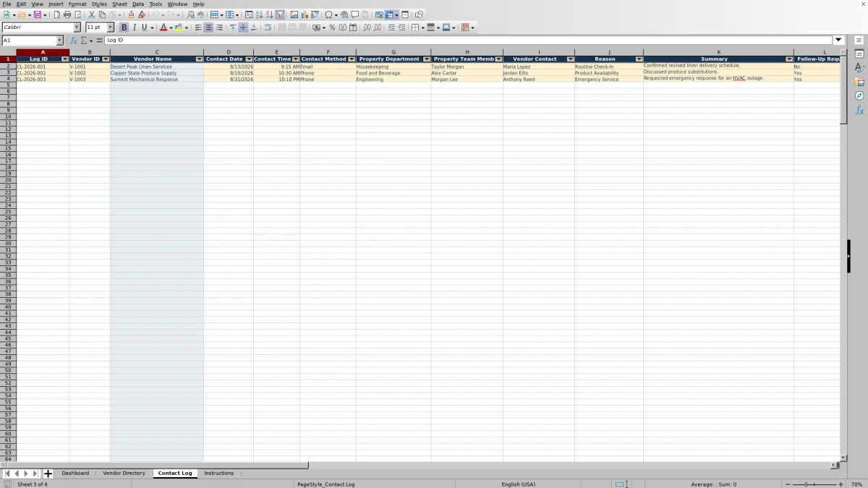Viewport: 868px width, 488px height.
Task: Switch to the Instructions sheet tab
Action: pyautogui.click(x=218, y=473)
